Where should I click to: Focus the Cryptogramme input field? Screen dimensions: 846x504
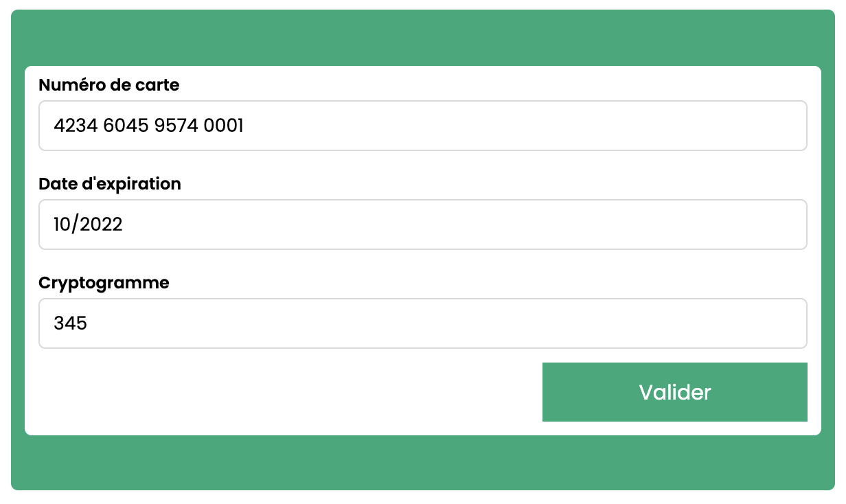[422, 323]
